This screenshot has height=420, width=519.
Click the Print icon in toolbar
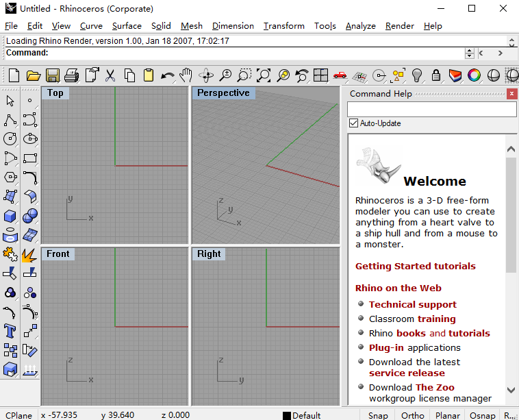pos(72,75)
